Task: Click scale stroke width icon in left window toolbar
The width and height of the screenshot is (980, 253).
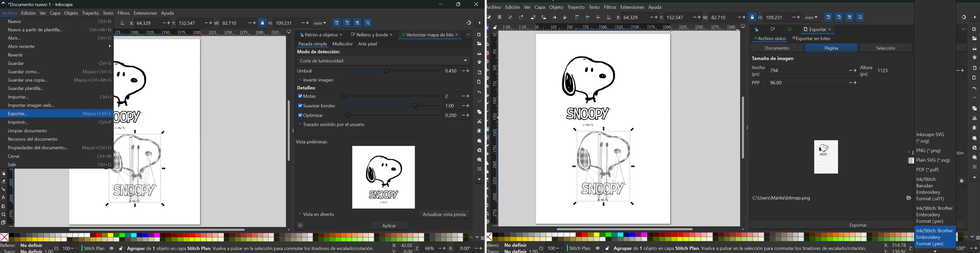Action: (x=336, y=23)
